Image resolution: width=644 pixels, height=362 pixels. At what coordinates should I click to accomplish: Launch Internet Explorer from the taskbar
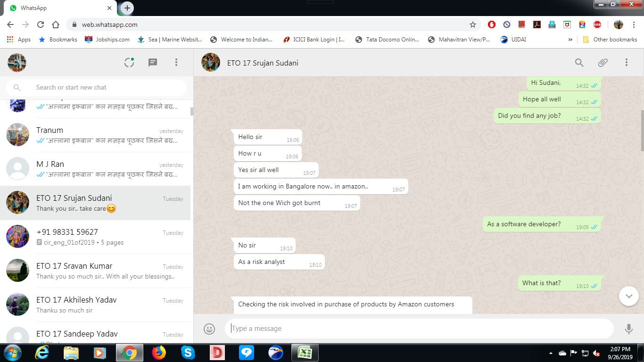point(42,353)
